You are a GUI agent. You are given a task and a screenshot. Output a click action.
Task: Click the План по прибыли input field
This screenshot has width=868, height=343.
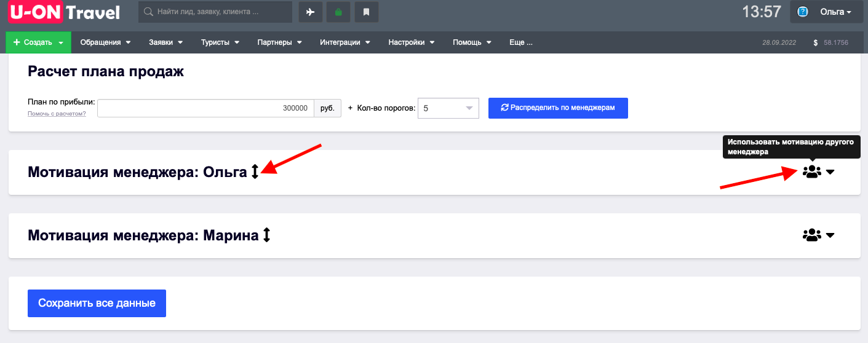coord(205,108)
